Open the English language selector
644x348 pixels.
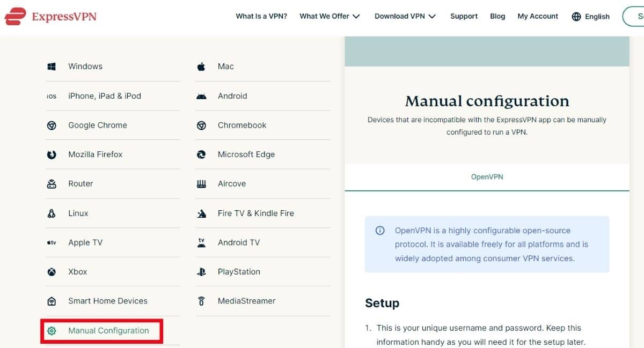(591, 17)
